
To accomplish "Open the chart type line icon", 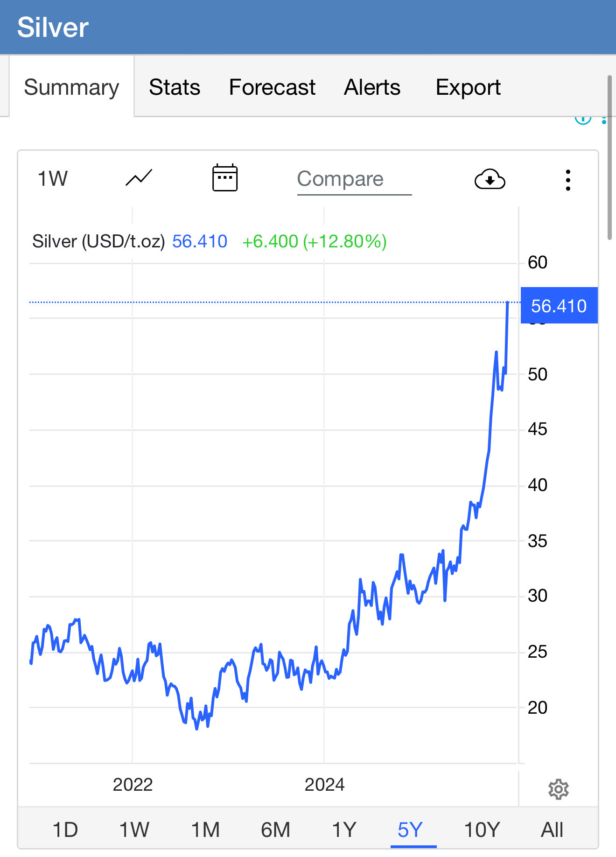I will [139, 178].
